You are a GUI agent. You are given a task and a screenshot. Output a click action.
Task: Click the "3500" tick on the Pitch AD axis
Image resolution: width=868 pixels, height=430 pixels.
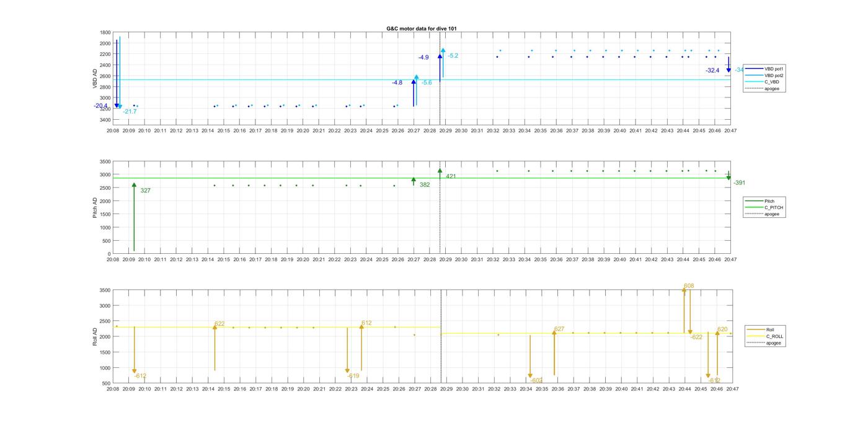point(105,161)
